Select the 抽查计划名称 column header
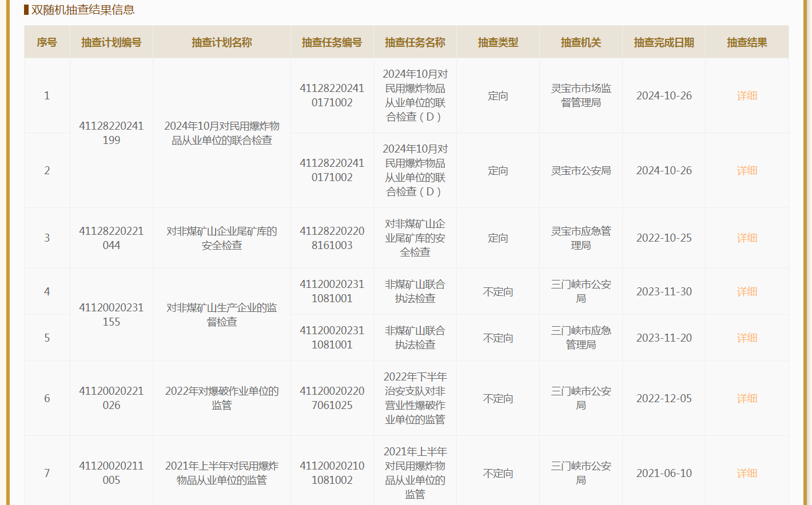The width and height of the screenshot is (812, 505). pos(221,42)
